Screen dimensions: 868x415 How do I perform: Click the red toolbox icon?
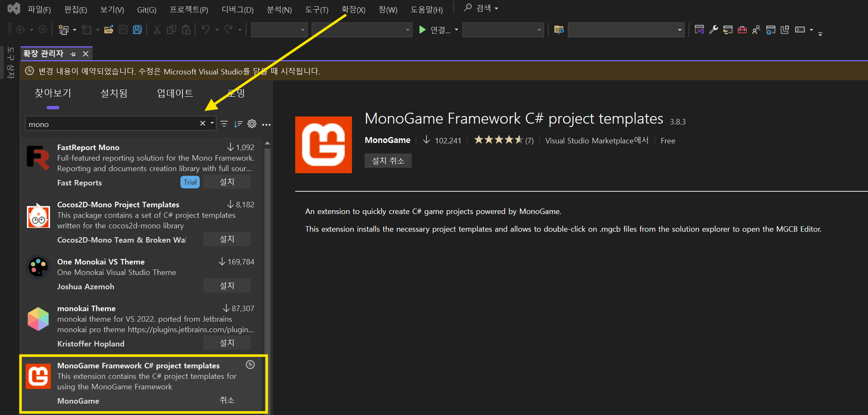[742, 29]
